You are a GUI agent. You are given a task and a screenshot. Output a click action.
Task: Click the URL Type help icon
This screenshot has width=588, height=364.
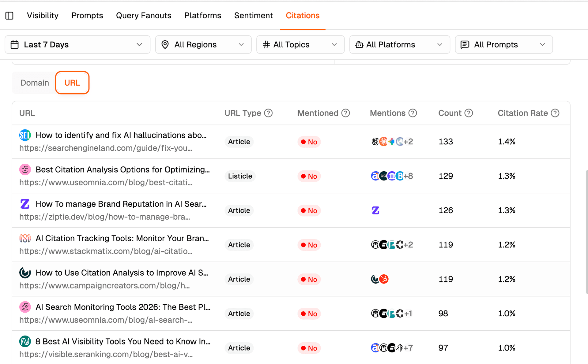[x=268, y=113]
